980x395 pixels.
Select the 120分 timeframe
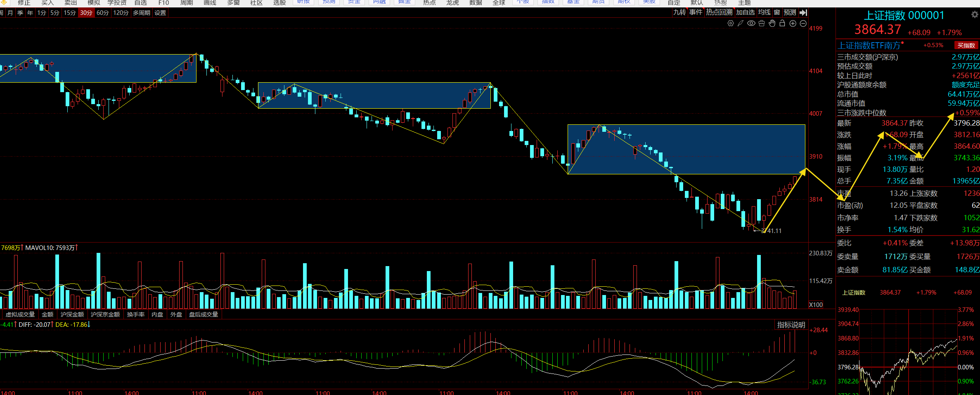click(x=121, y=13)
